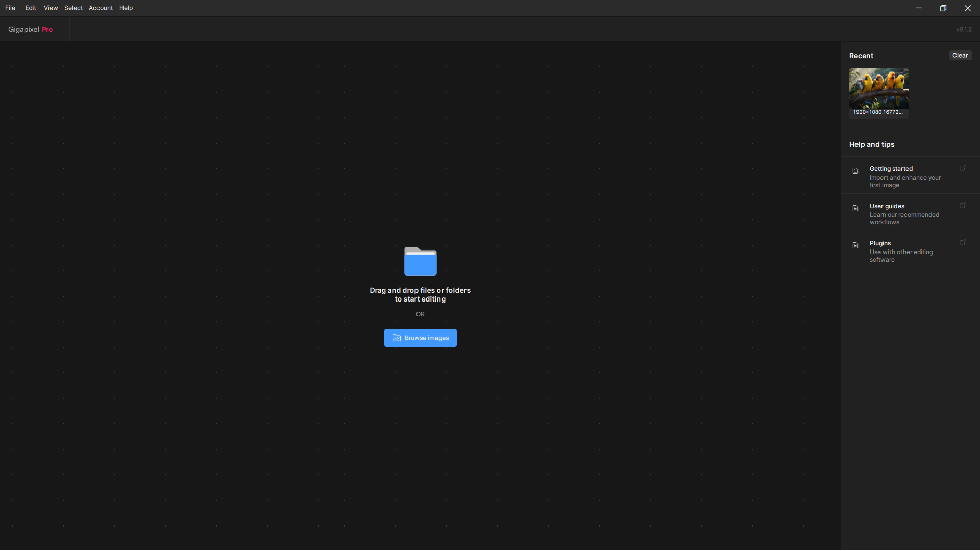Click User guides document icon
This screenshot has width=980, height=551.
click(855, 208)
